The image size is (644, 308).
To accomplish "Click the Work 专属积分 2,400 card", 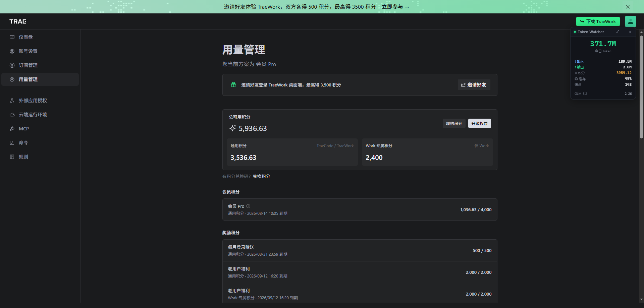I will coord(427,152).
